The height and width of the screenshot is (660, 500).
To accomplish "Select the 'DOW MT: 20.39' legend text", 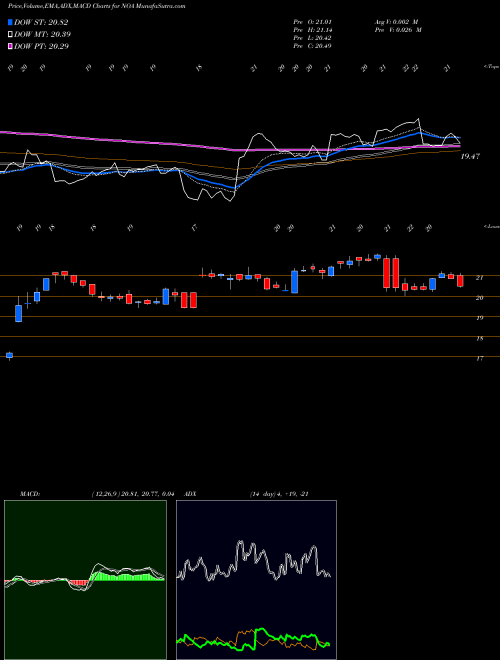I will tap(42, 35).
